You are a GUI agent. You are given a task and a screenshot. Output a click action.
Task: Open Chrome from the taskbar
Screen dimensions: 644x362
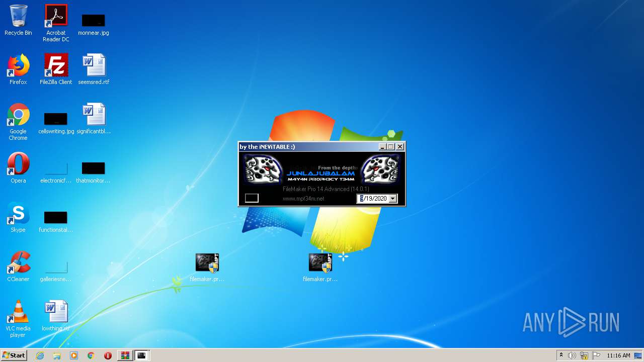click(x=91, y=355)
